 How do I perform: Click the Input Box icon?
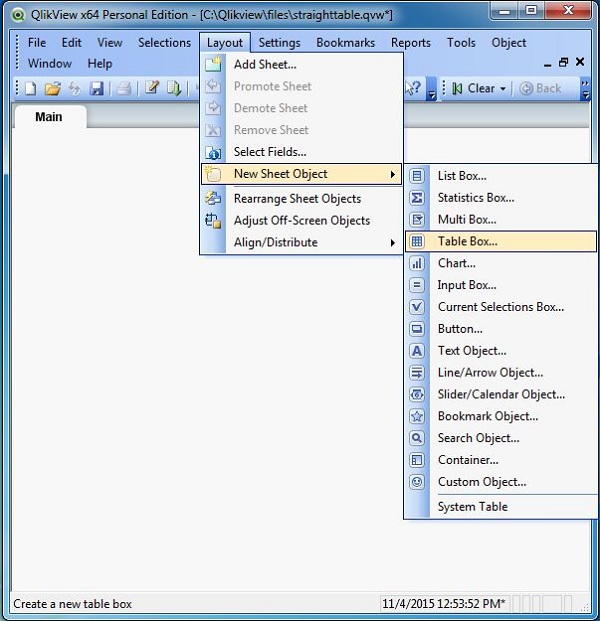[417, 285]
